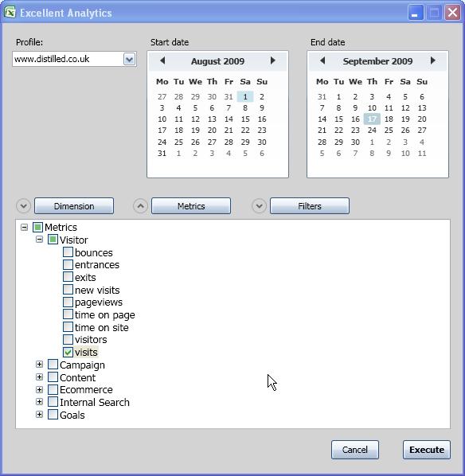Viewport: 465px width, 476px height.
Task: Collapse the Metrics section with round arrow
Action: pos(141,206)
